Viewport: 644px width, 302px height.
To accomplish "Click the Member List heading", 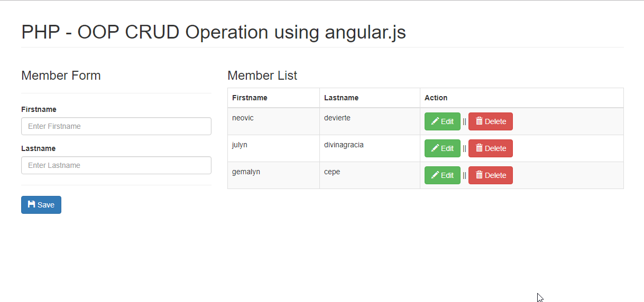I will (x=262, y=76).
